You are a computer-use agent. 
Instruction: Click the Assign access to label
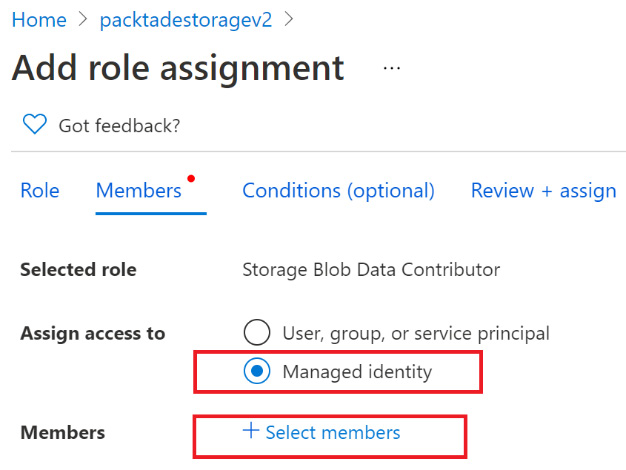[93, 333]
